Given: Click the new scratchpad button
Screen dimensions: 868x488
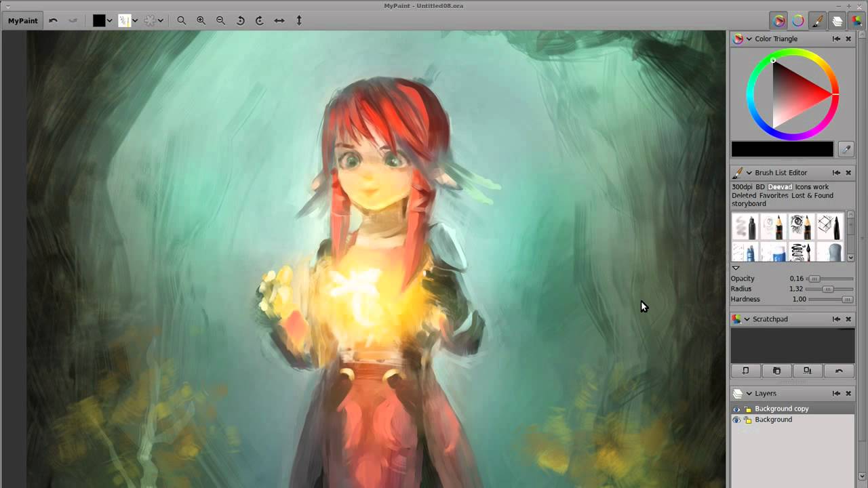Looking at the screenshot, I should (745, 371).
